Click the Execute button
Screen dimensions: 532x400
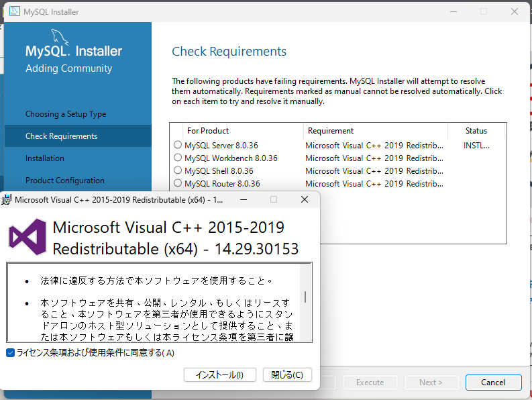click(370, 383)
